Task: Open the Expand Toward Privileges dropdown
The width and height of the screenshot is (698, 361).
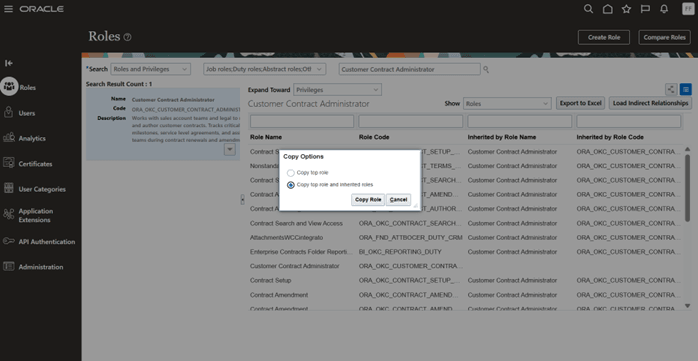Action: 337,89
